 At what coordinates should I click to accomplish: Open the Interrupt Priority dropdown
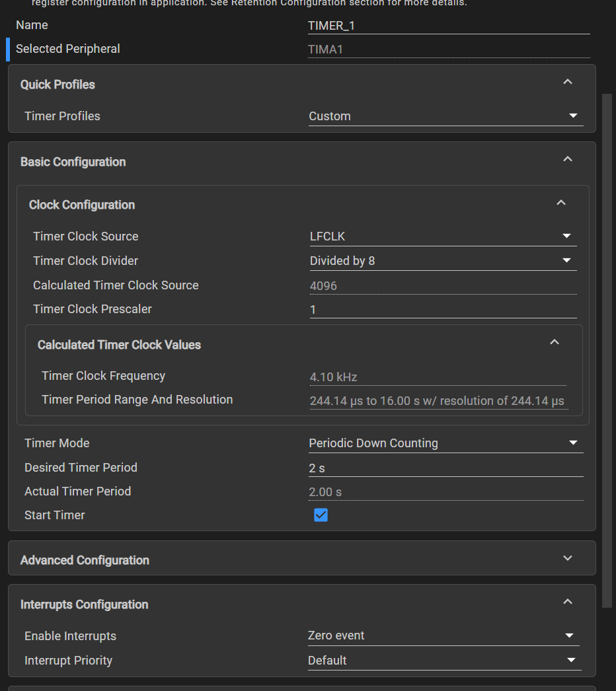pyautogui.click(x=444, y=660)
